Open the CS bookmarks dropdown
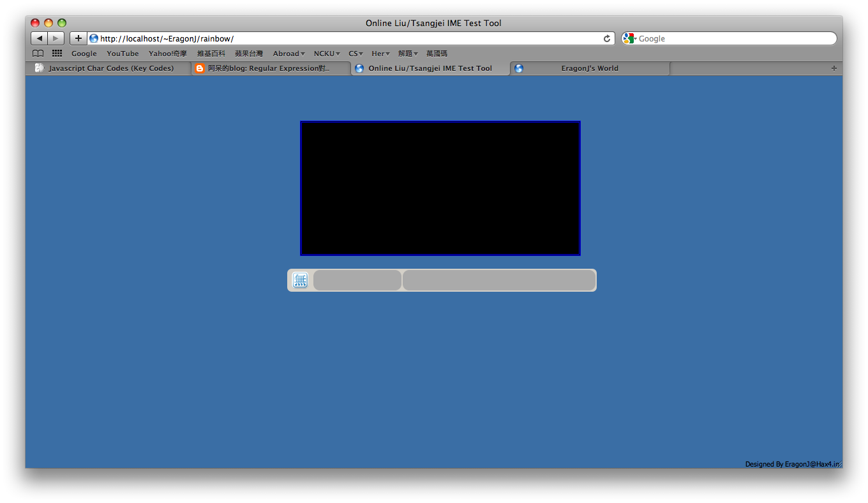This screenshot has width=868, height=503. (x=355, y=54)
